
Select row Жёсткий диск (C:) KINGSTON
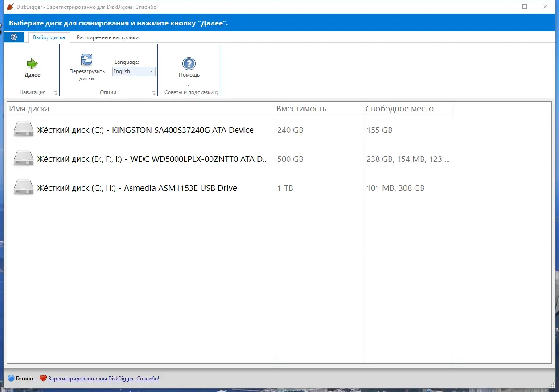click(x=230, y=130)
